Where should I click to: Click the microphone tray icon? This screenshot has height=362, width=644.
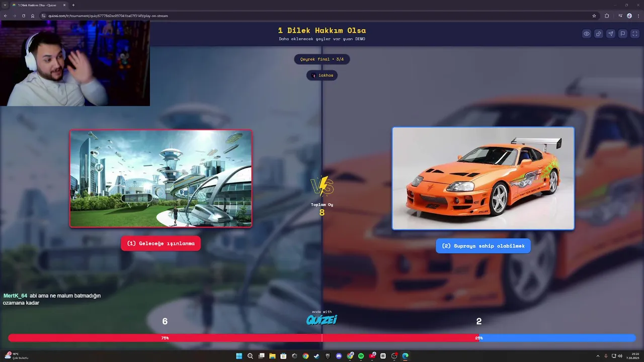coord(606,356)
